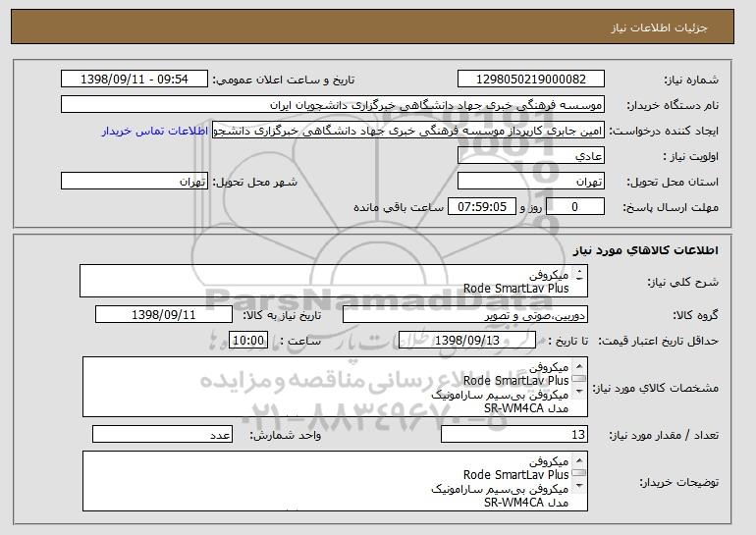The width and height of the screenshot is (756, 535).
Task: Click down arrow of buyer notes scrollbar
Action: click(x=579, y=485)
